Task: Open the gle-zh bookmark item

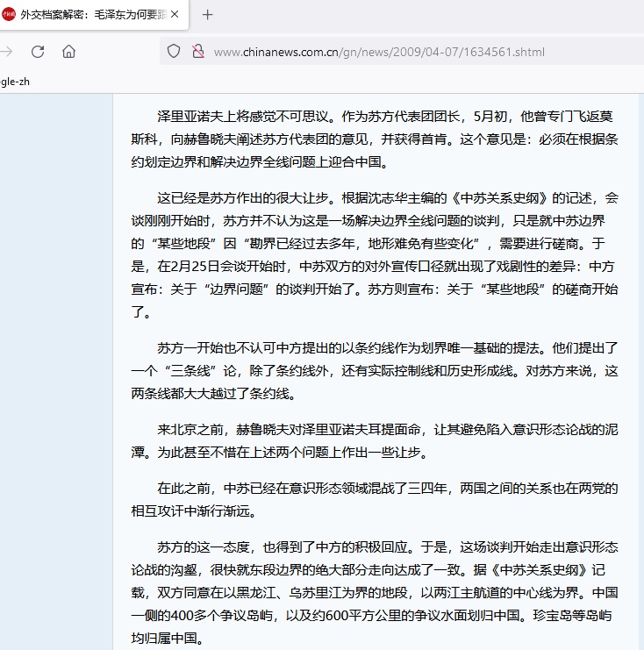Action: click(x=16, y=82)
